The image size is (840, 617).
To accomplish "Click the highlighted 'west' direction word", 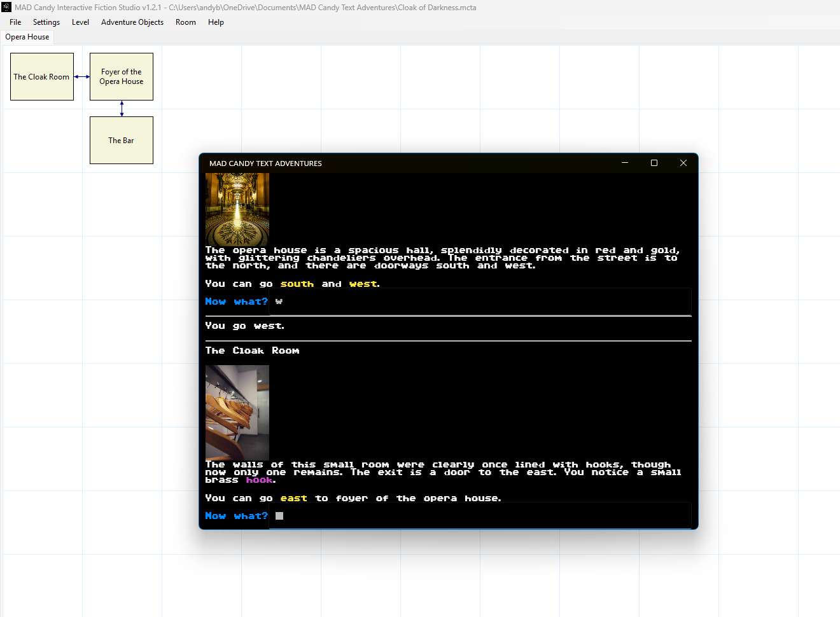I will (x=363, y=284).
